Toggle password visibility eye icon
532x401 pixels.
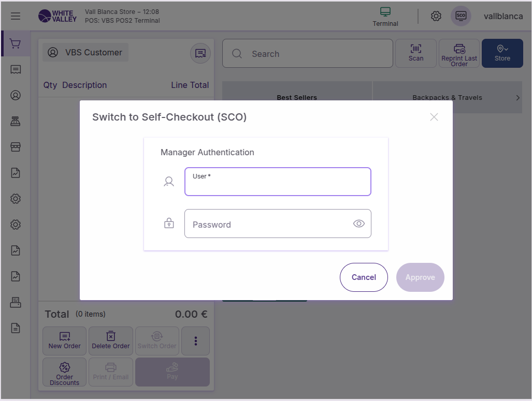click(358, 224)
